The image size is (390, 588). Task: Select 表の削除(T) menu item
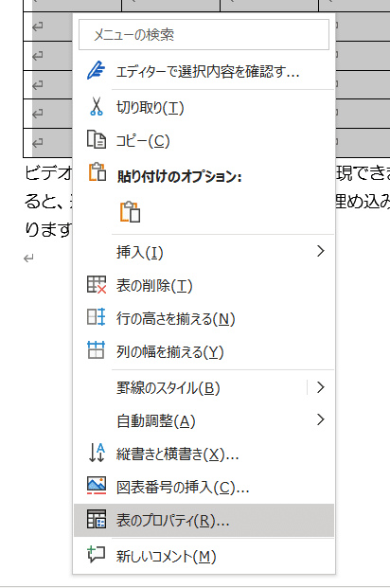204,285
